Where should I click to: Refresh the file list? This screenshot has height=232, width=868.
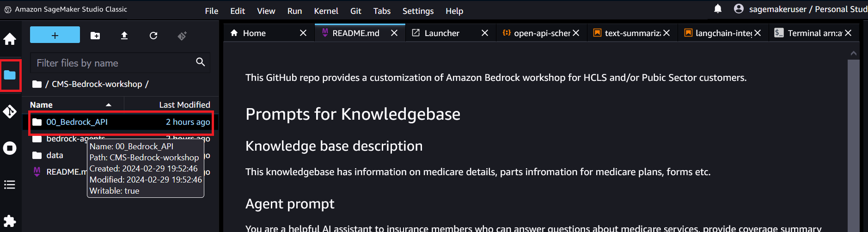point(153,36)
